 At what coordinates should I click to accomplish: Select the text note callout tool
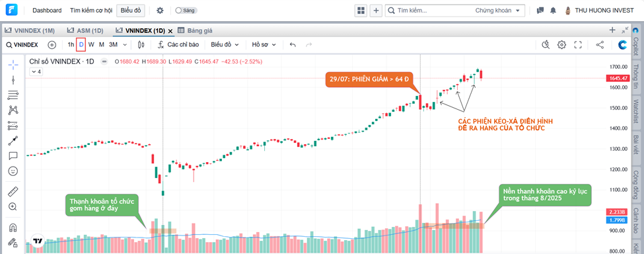pos(13,155)
